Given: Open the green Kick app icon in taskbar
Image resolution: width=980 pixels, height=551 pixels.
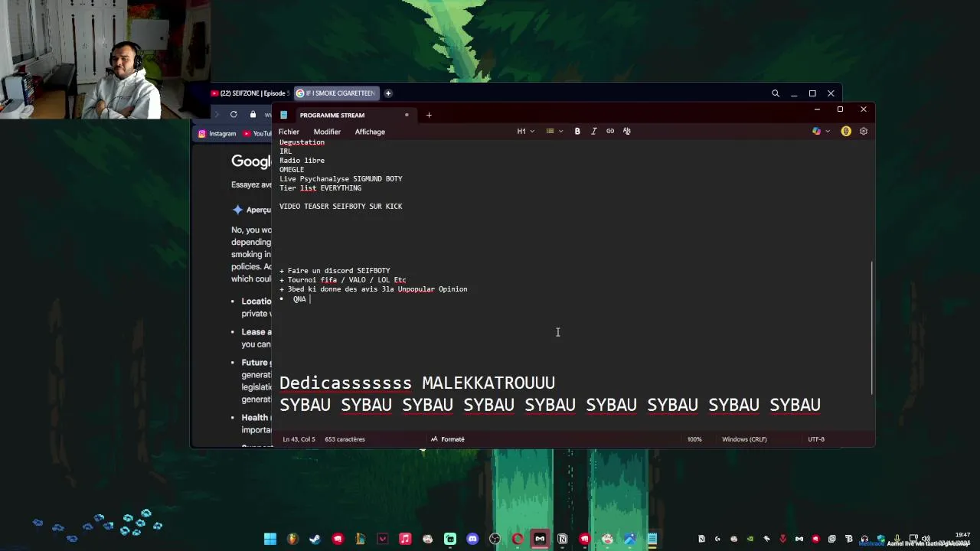Looking at the screenshot, I should (450, 539).
